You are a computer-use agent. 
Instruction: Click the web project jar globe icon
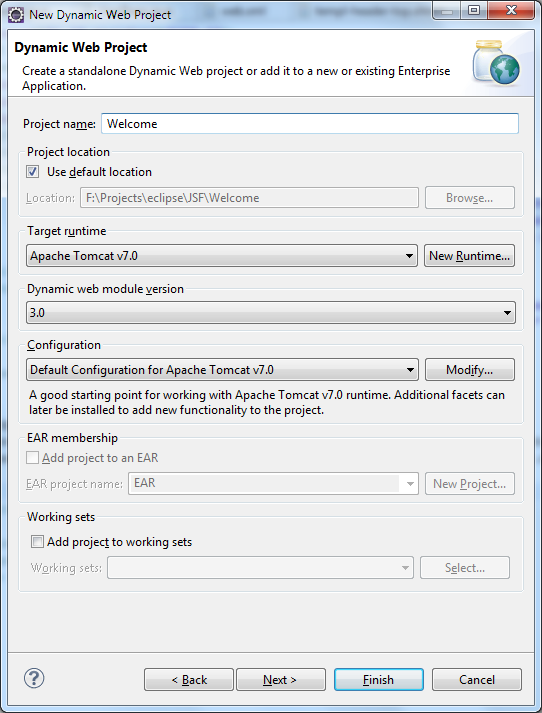496,63
